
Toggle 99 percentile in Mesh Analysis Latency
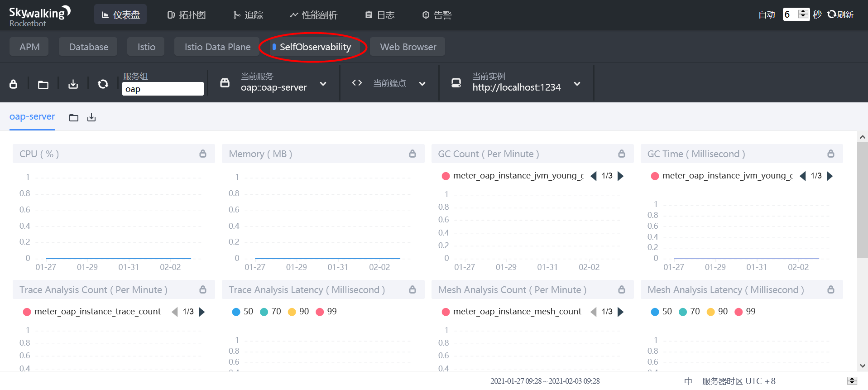pyautogui.click(x=745, y=312)
